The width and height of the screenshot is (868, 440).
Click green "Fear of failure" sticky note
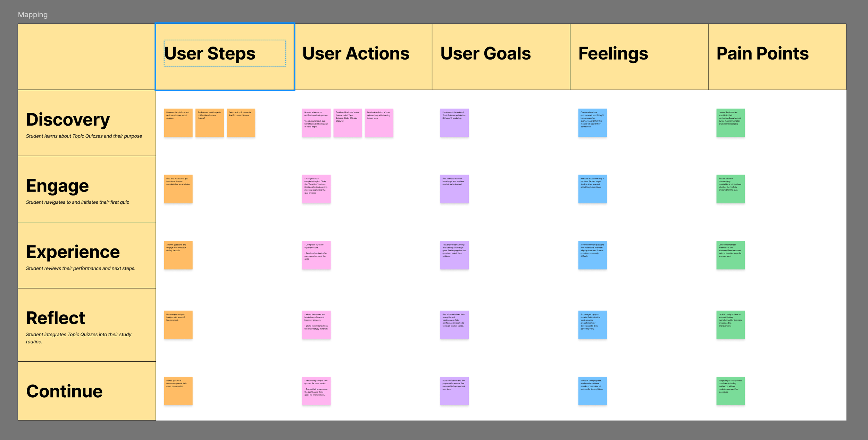click(x=731, y=189)
